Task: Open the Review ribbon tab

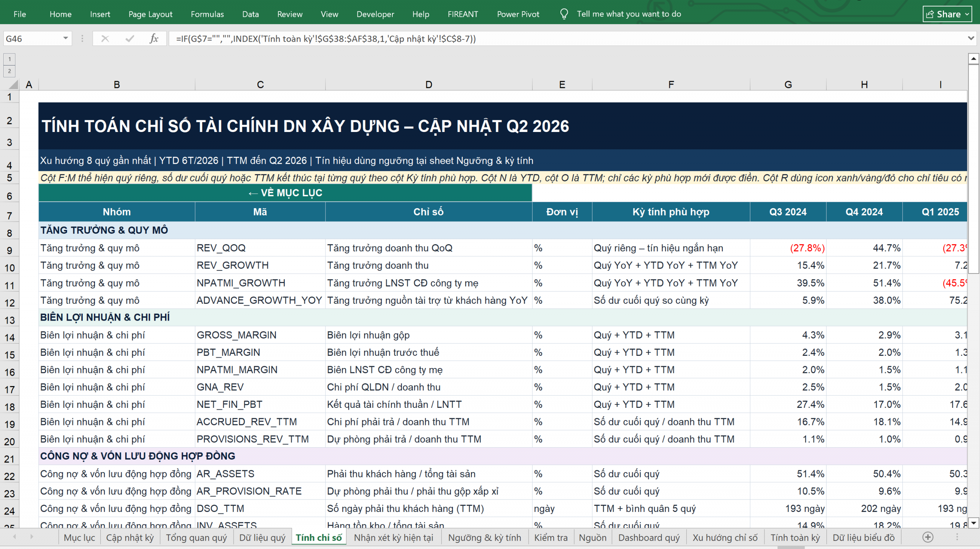Action: point(290,14)
